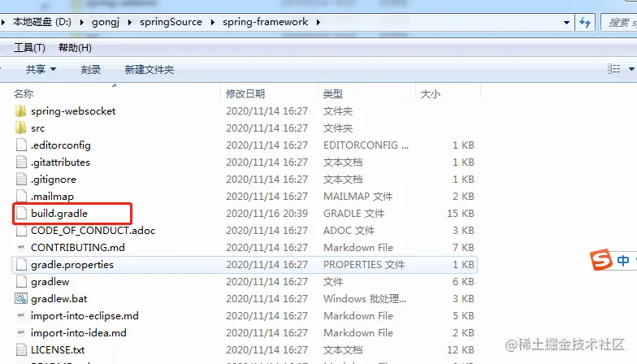Click the Windows 批处理 type cell

coord(365,299)
